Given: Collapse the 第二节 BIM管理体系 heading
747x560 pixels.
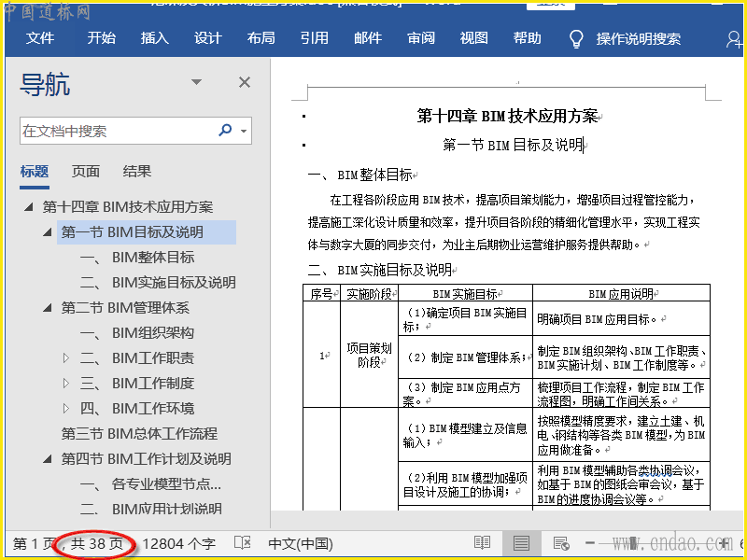Looking at the screenshot, I should point(48,308).
